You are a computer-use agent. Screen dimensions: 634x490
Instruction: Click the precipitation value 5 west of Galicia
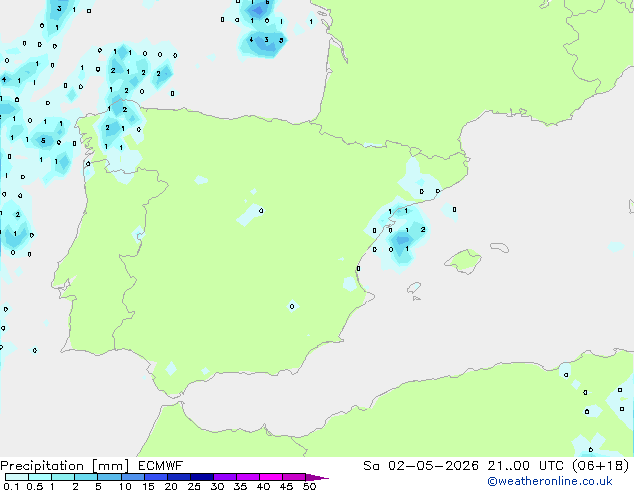click(x=43, y=141)
